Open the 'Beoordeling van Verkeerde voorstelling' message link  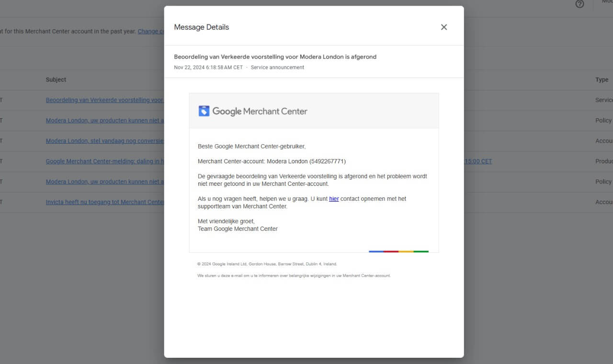(105, 100)
